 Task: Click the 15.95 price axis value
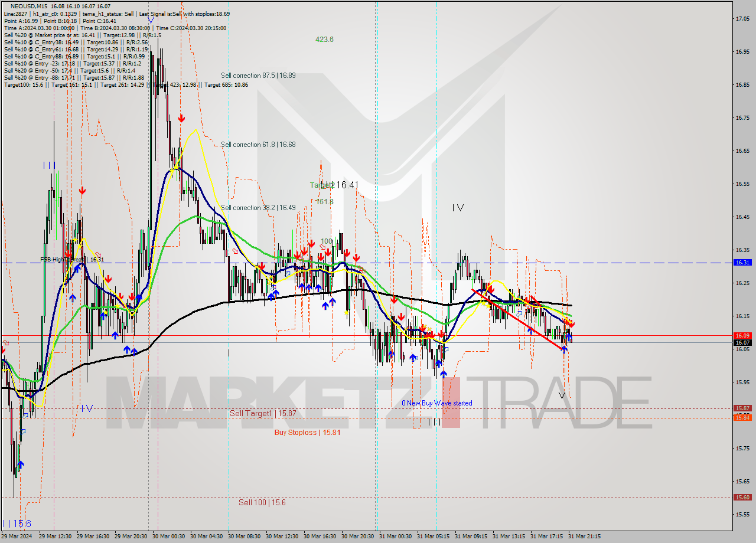[742, 382]
